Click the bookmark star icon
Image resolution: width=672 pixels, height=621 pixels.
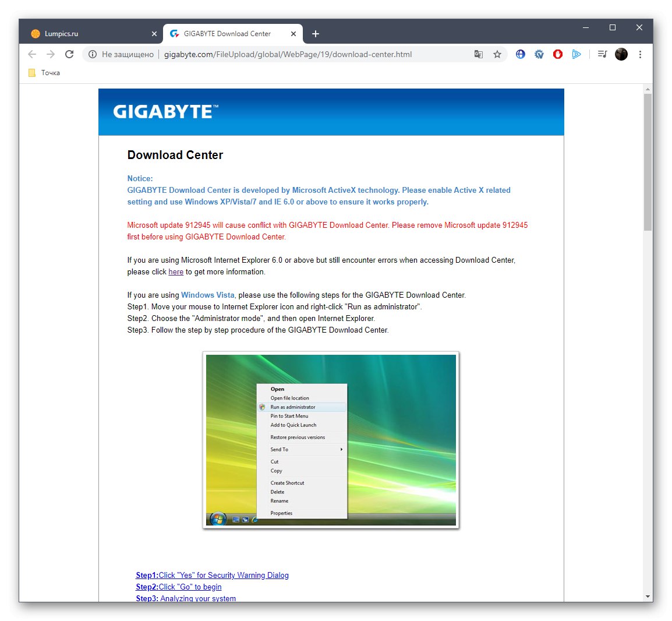(x=497, y=54)
